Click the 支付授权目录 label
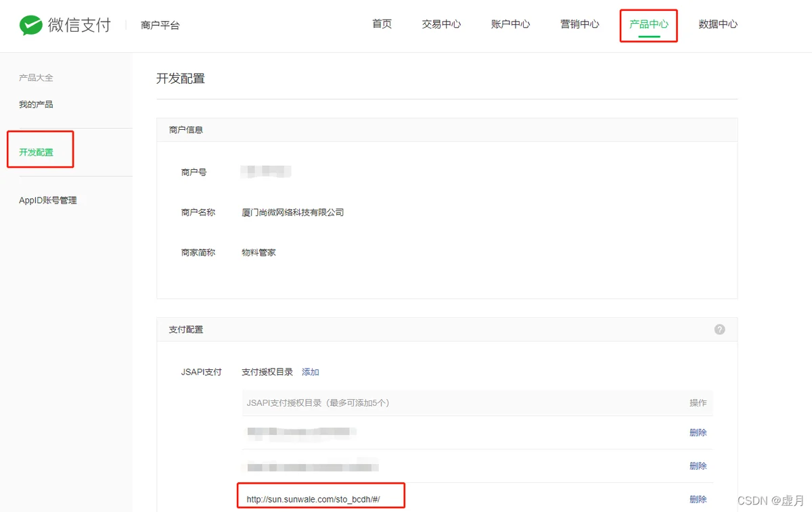Image resolution: width=812 pixels, height=512 pixels. point(267,372)
